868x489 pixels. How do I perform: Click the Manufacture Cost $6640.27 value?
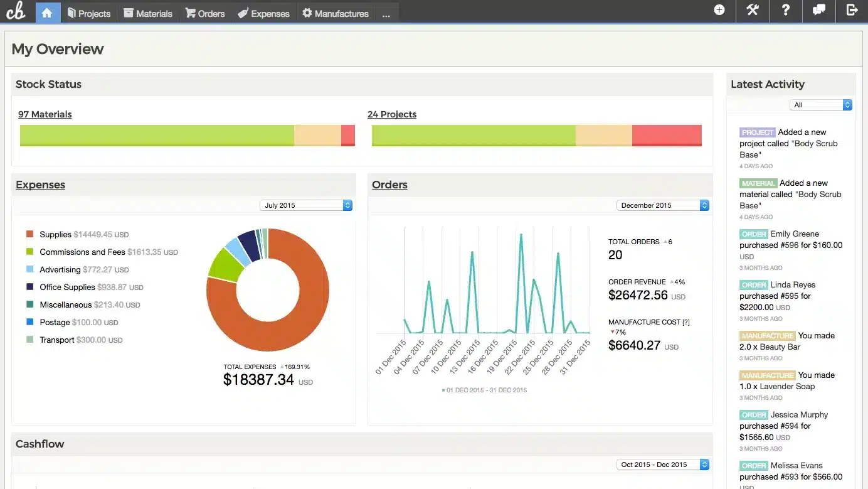coord(634,345)
